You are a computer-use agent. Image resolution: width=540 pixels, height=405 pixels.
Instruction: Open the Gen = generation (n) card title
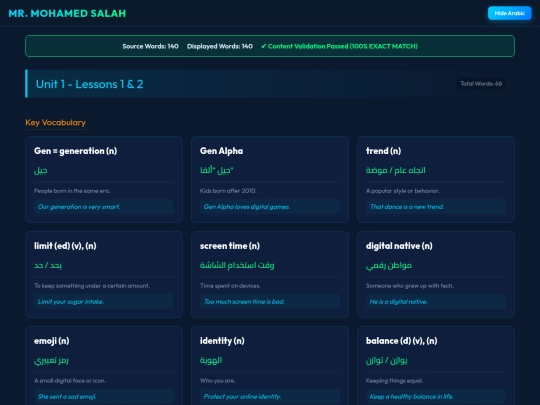(75, 151)
